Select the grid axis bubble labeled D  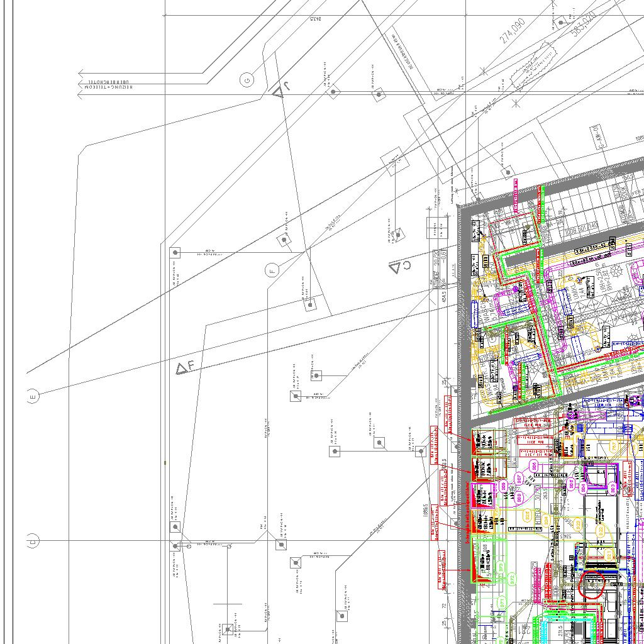click(x=33, y=541)
